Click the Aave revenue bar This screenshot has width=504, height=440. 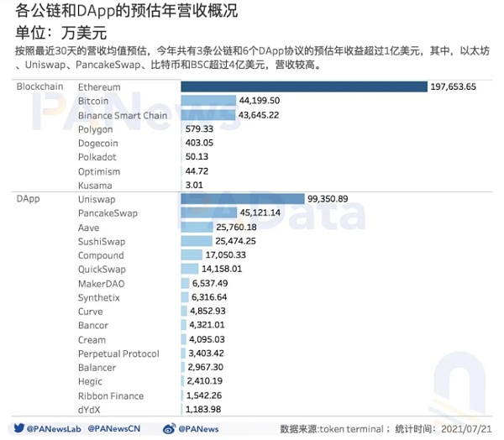tap(197, 227)
